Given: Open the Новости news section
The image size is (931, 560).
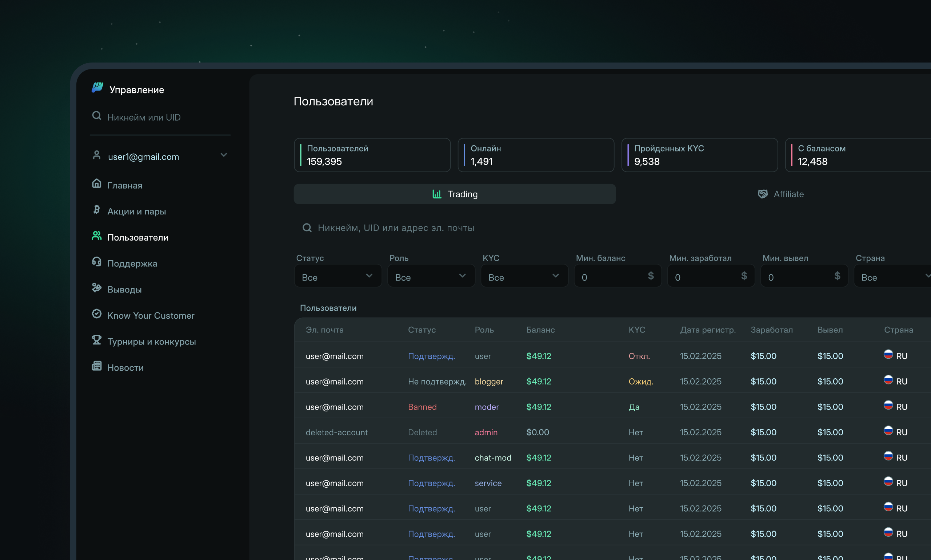Looking at the screenshot, I should click(x=125, y=367).
